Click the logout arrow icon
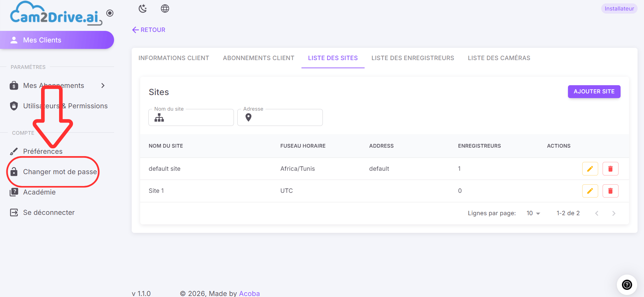The image size is (644, 297). (x=14, y=212)
